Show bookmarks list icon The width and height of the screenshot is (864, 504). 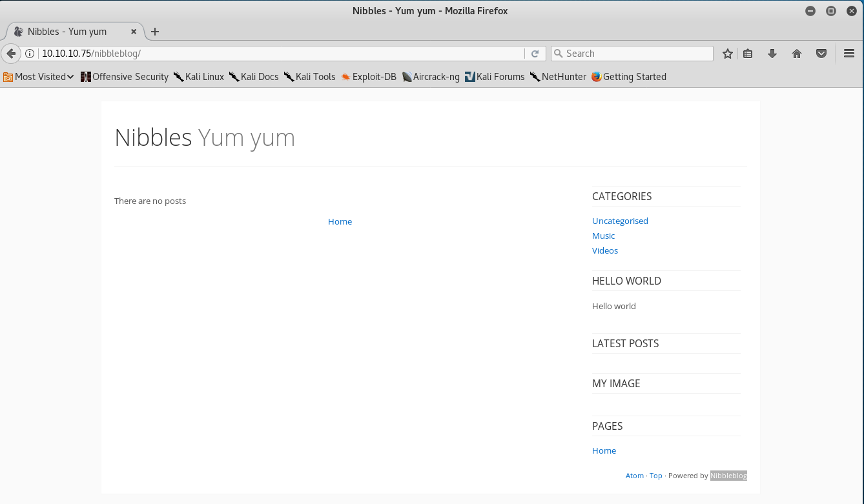click(x=748, y=54)
